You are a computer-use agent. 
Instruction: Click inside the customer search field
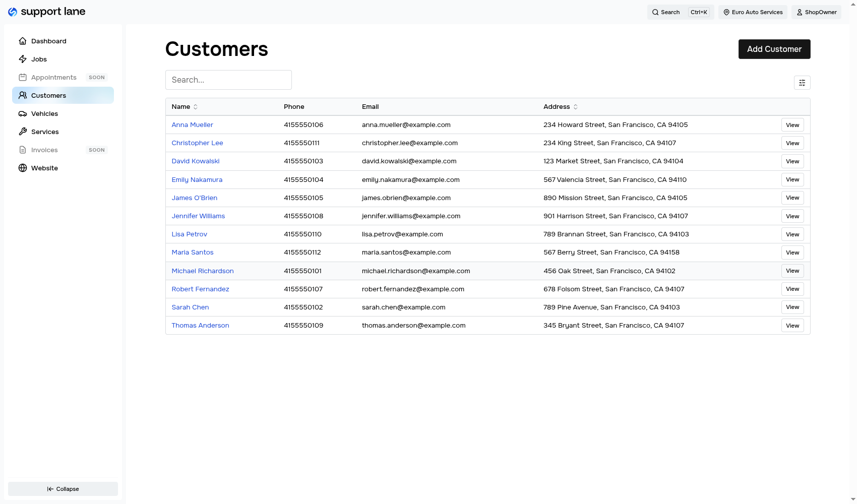228,80
